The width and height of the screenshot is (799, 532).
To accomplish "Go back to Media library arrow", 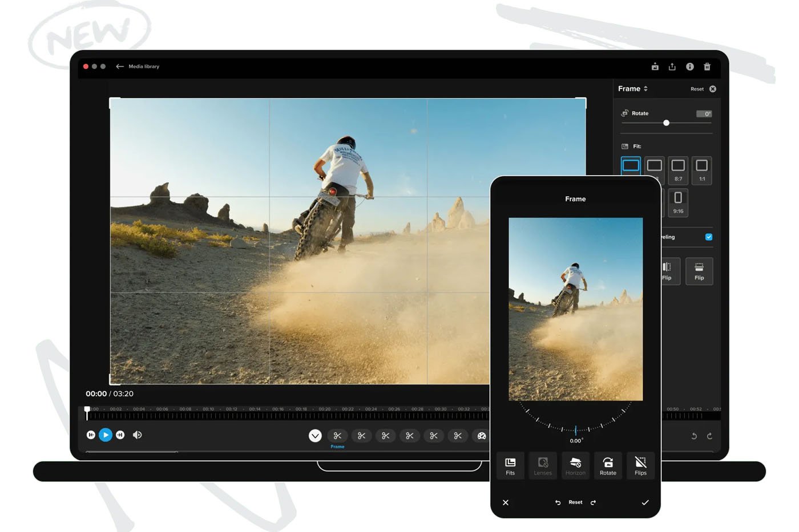I will coord(119,66).
